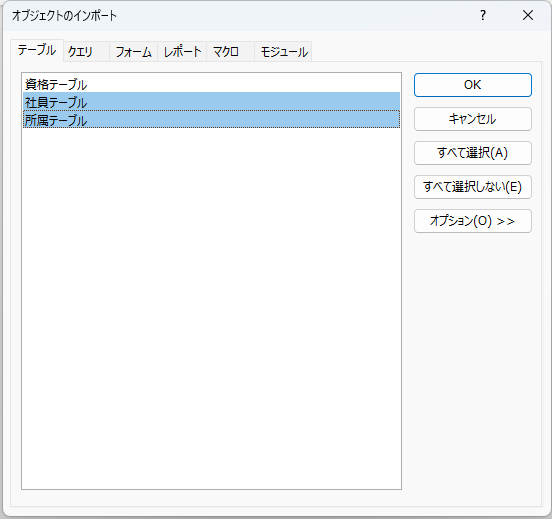Screen dimensions: 552x519
Task: Click the キャンセル button
Action: click(472, 119)
